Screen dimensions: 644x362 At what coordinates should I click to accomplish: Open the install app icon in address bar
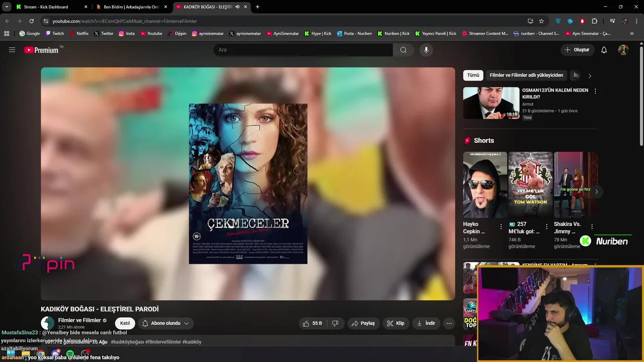[530, 21]
